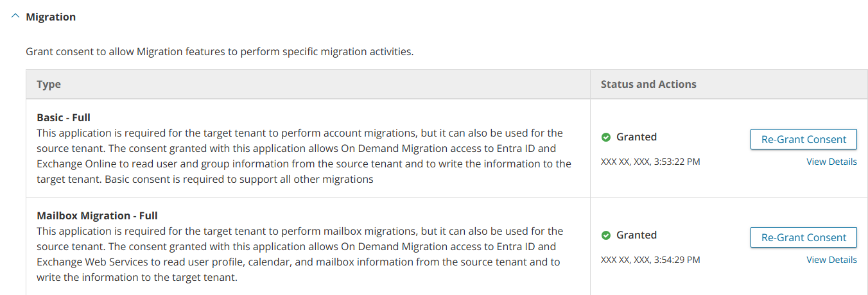Re-Grant Consent for Mailbox Migration - Full
The height and width of the screenshot is (295, 868).
[x=803, y=237]
